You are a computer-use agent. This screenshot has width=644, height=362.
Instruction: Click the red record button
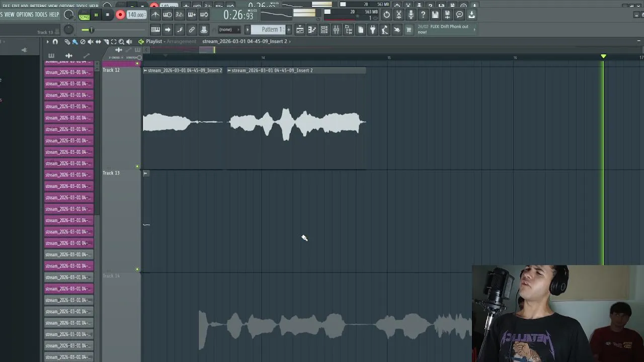coord(120,15)
